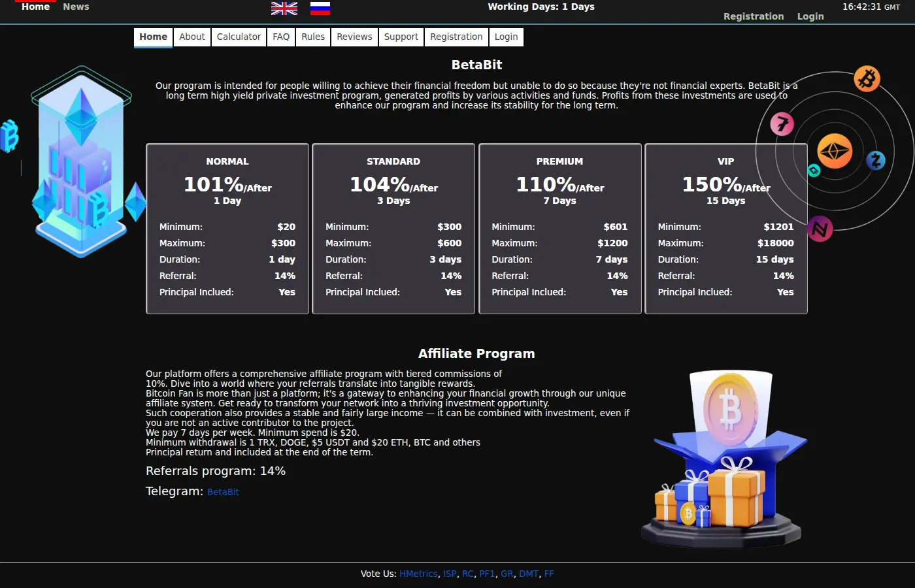Click the 101% rate in NORMAL plan
The image size is (915, 588).
[x=214, y=184]
